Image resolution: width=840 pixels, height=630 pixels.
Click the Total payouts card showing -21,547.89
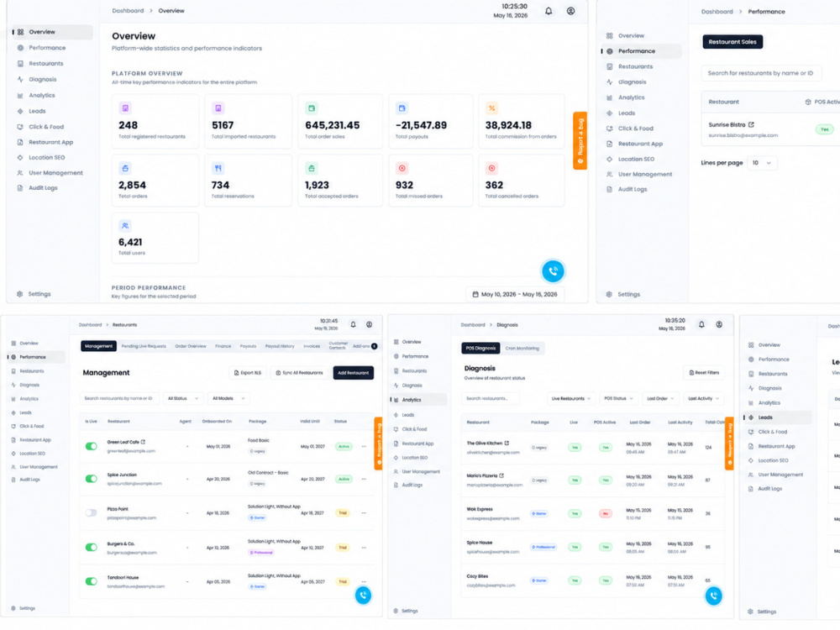click(x=431, y=121)
